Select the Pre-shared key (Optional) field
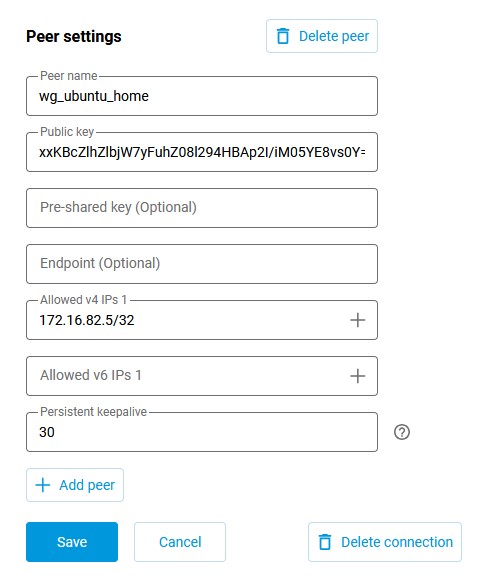The image size is (487, 586). tap(202, 208)
